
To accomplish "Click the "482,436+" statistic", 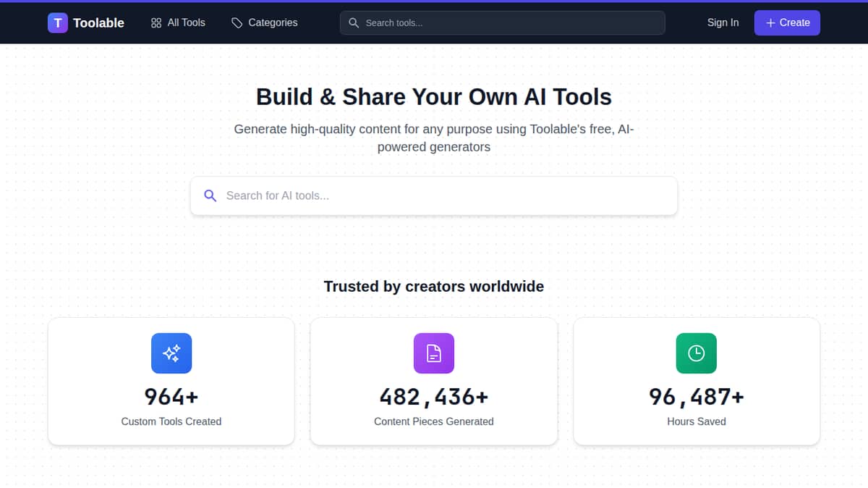I will point(434,397).
